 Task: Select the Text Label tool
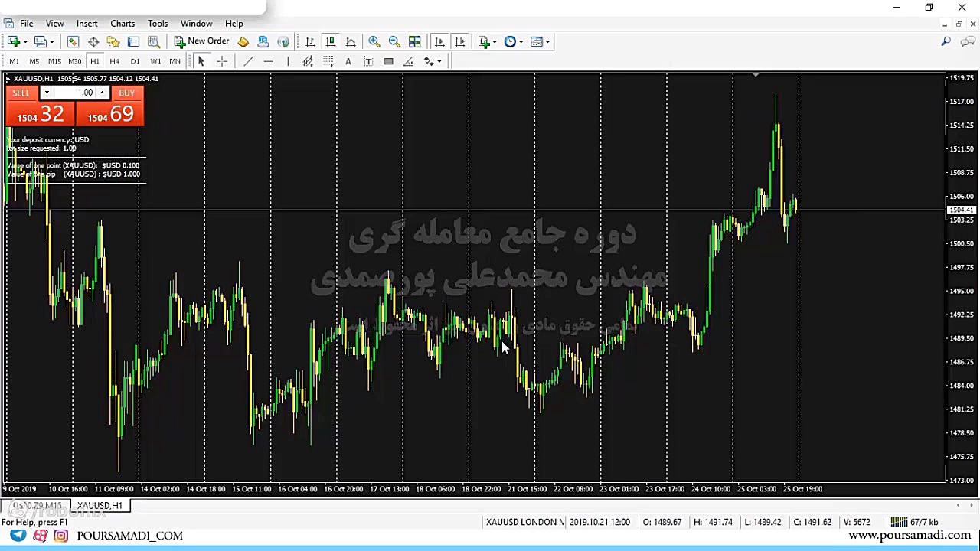[x=368, y=61]
